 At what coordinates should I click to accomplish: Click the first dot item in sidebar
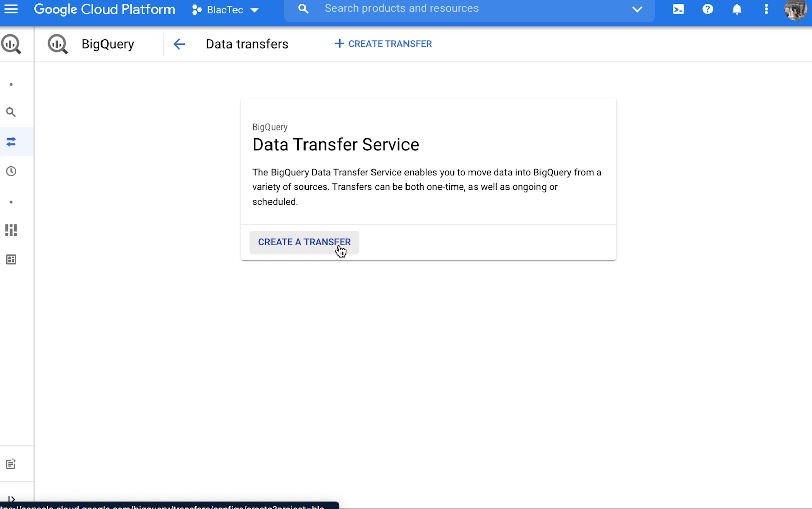[11, 84]
